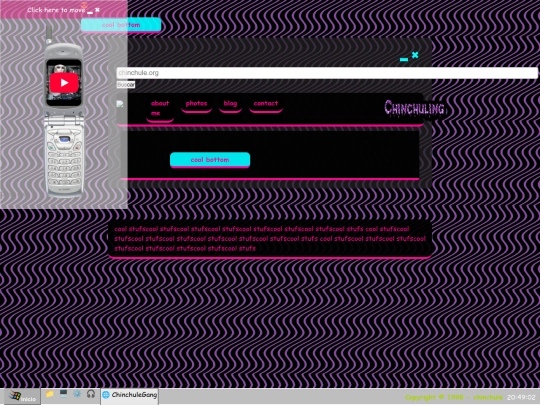Go to the 'blog' nav tab
Screen dimensions: 540x405
pos(230,105)
